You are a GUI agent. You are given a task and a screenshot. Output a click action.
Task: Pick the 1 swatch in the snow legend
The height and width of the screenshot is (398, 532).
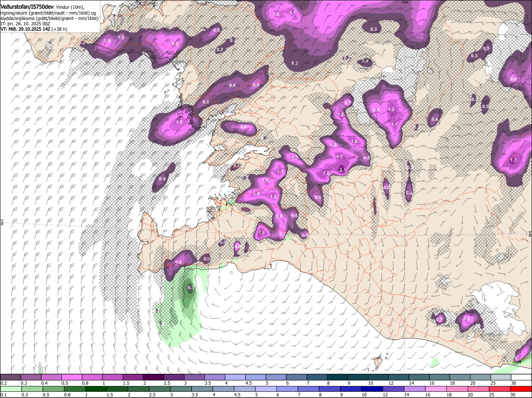[x=113, y=377]
